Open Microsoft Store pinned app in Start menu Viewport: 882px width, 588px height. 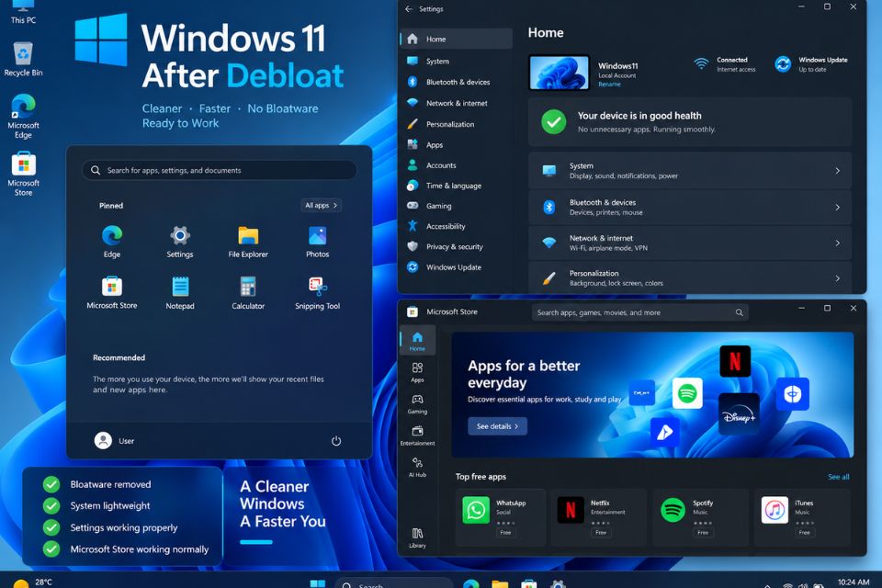tap(112, 292)
